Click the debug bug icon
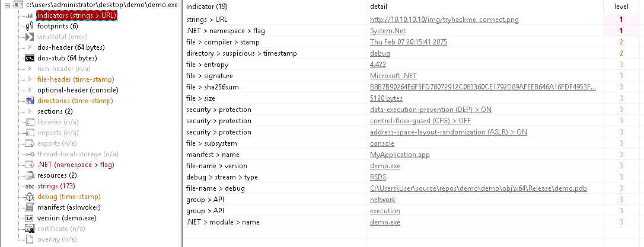The width and height of the screenshot is (644, 247). click(x=29, y=197)
